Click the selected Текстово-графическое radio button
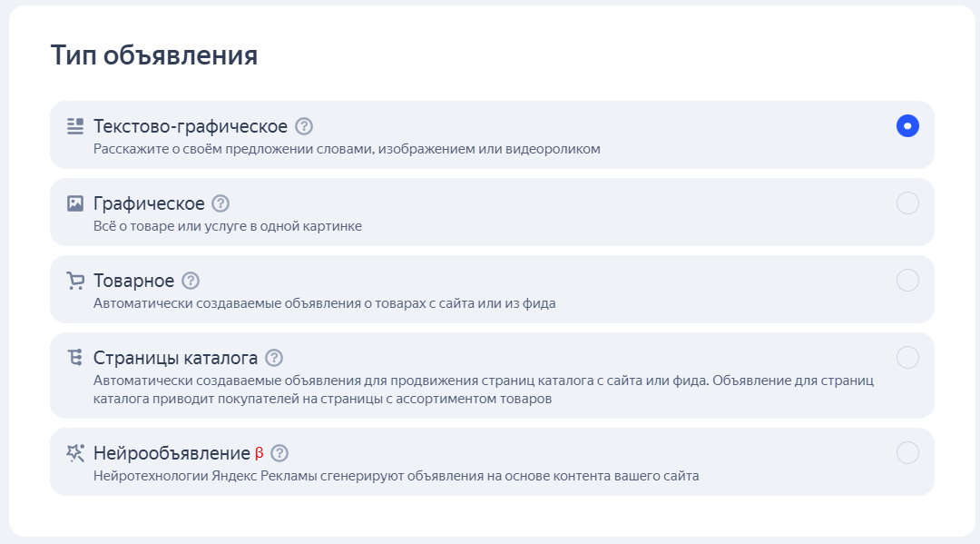980x544 pixels. click(907, 125)
